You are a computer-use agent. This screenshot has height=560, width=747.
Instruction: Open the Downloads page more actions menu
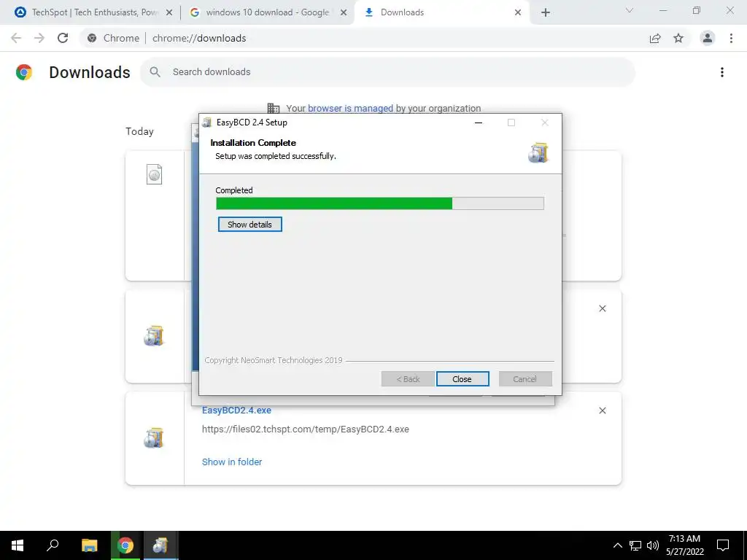pyautogui.click(x=722, y=72)
